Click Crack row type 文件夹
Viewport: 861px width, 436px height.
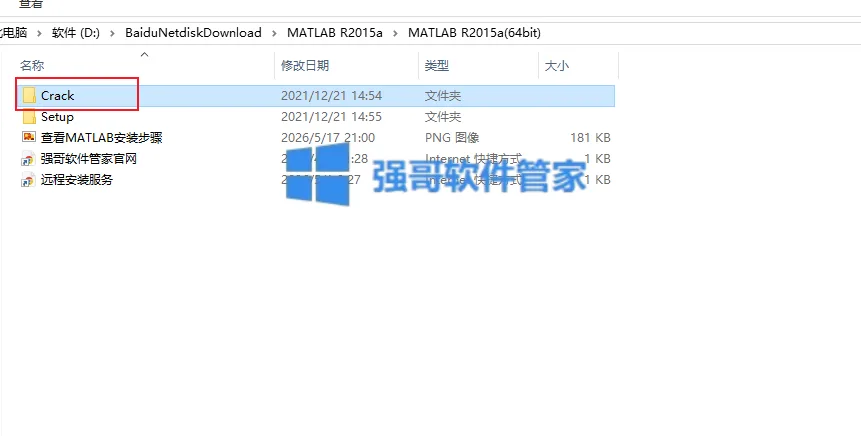click(443, 96)
